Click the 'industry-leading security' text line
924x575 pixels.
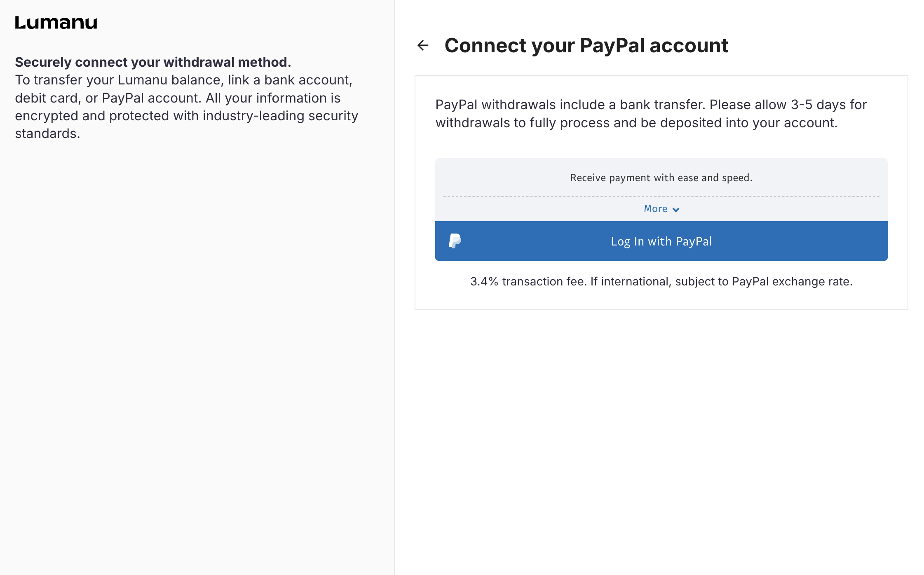pos(280,116)
